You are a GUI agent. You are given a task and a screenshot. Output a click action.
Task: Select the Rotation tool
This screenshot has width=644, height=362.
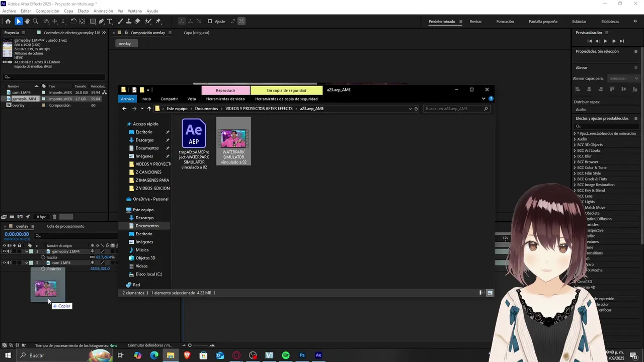tap(73, 21)
